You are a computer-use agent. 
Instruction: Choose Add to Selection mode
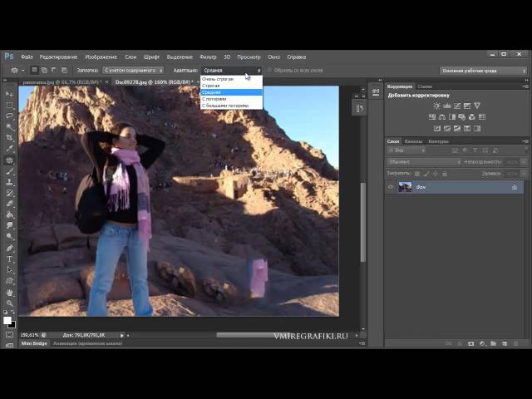point(44,70)
